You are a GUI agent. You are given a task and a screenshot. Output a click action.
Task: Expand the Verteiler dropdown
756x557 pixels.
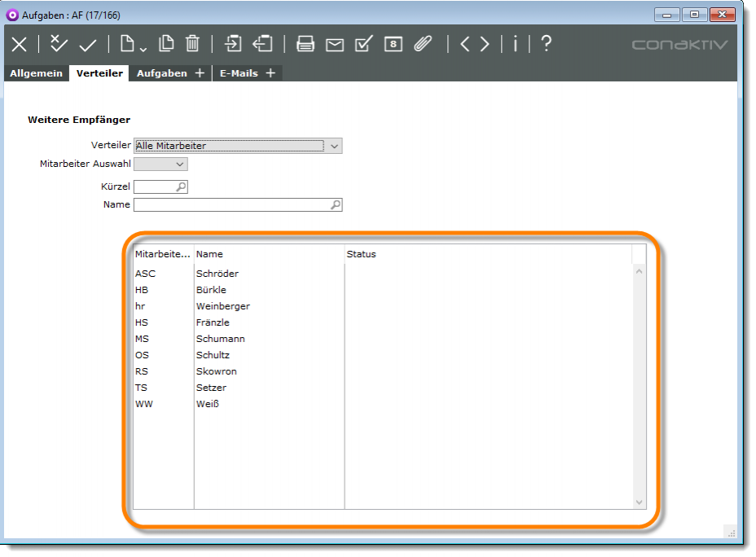point(335,146)
